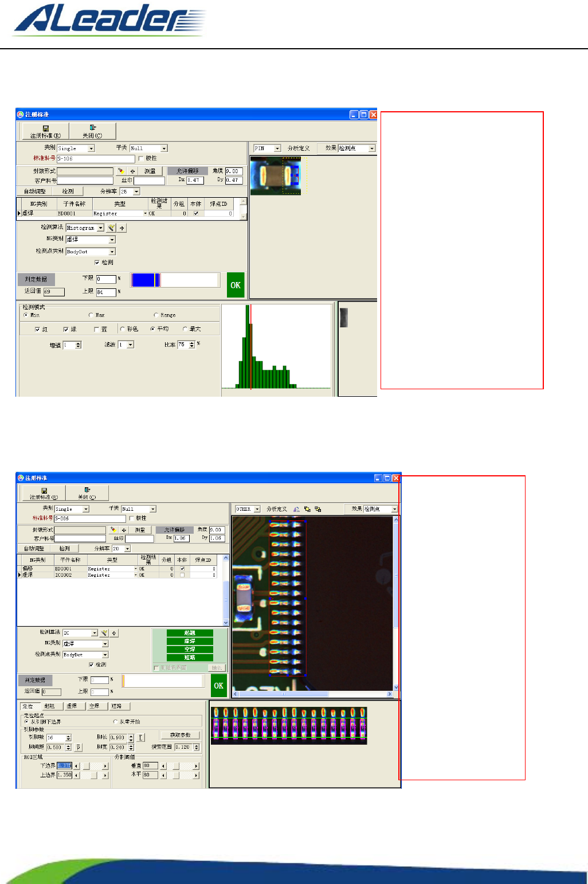
Task: Select the Max detection mode radio
Action: pyautogui.click(x=91, y=315)
